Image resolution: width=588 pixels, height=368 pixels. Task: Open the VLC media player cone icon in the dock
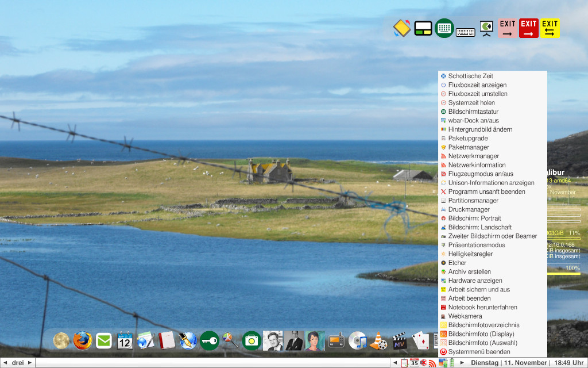tap(377, 342)
